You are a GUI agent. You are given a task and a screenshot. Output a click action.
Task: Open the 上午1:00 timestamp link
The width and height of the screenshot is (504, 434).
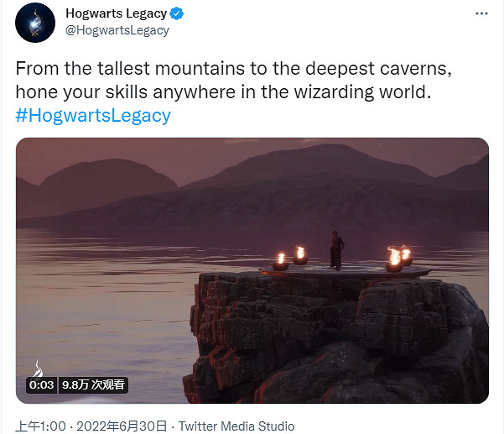[40, 426]
